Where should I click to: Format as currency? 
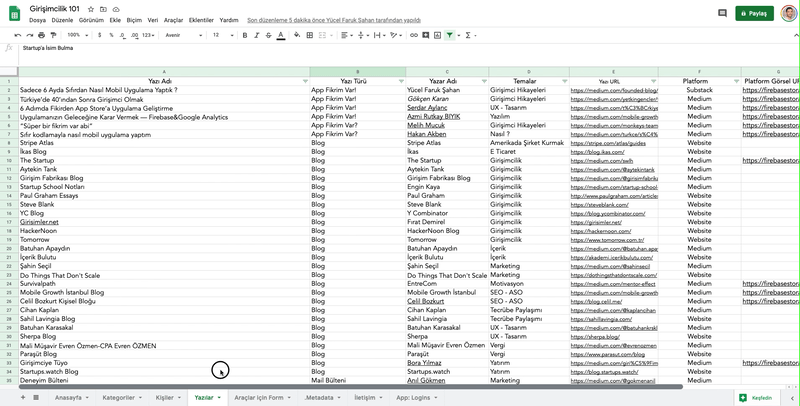point(99,35)
